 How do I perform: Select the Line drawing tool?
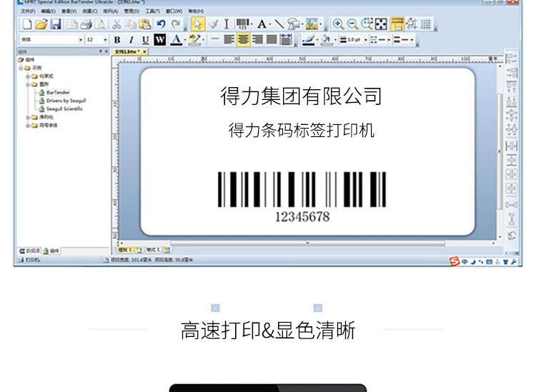point(279,24)
